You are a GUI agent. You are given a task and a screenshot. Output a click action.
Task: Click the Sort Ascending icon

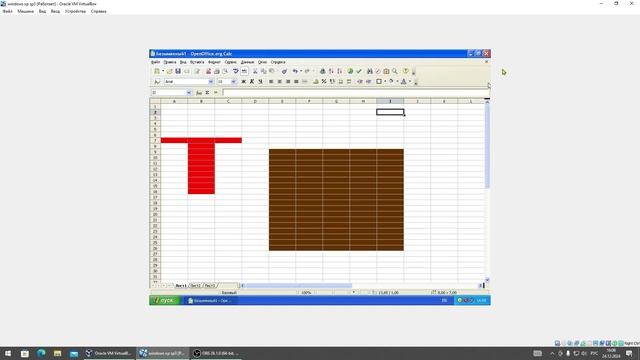click(x=331, y=71)
